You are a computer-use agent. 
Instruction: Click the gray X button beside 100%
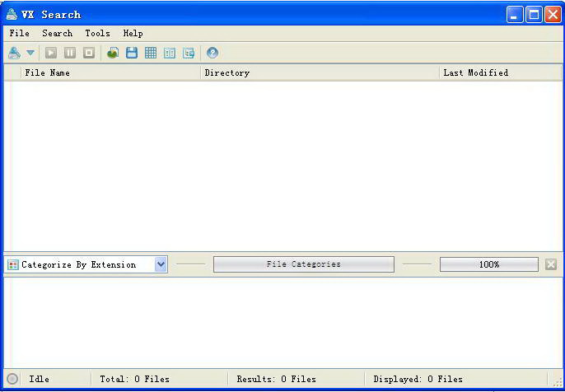(551, 264)
